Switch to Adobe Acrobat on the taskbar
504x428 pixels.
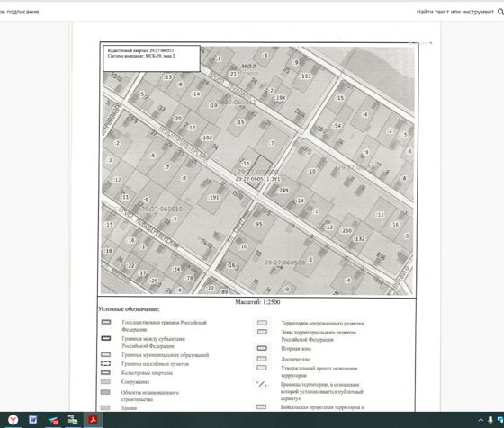tap(94, 420)
